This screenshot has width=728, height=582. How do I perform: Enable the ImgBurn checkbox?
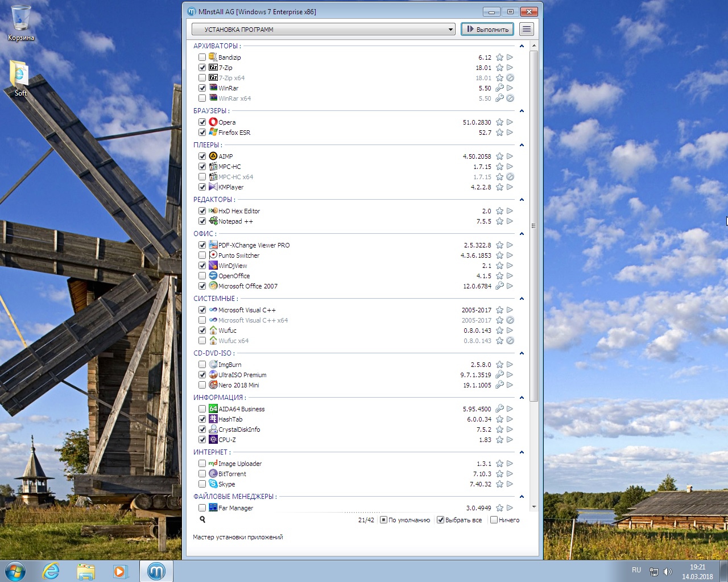pyautogui.click(x=202, y=365)
